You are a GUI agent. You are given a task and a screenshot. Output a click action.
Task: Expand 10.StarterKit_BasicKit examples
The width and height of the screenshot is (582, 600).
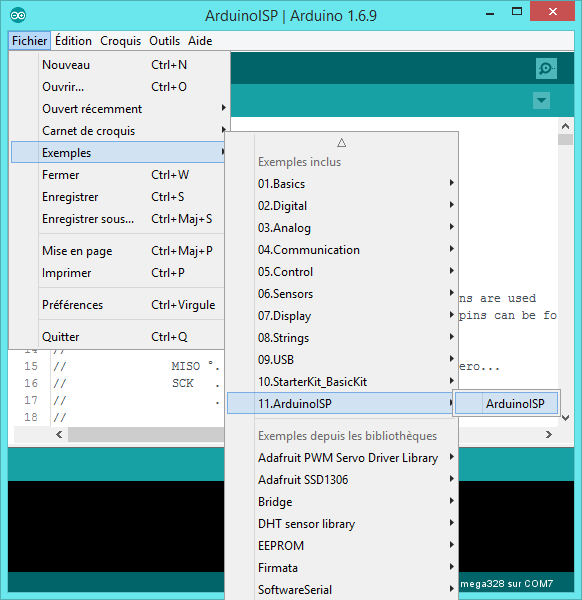click(x=342, y=382)
